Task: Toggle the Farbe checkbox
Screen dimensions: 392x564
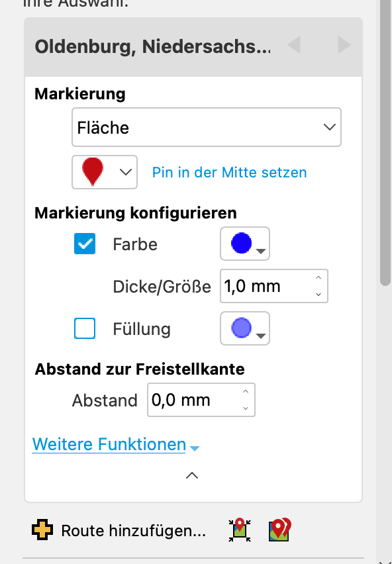Action: coord(85,244)
